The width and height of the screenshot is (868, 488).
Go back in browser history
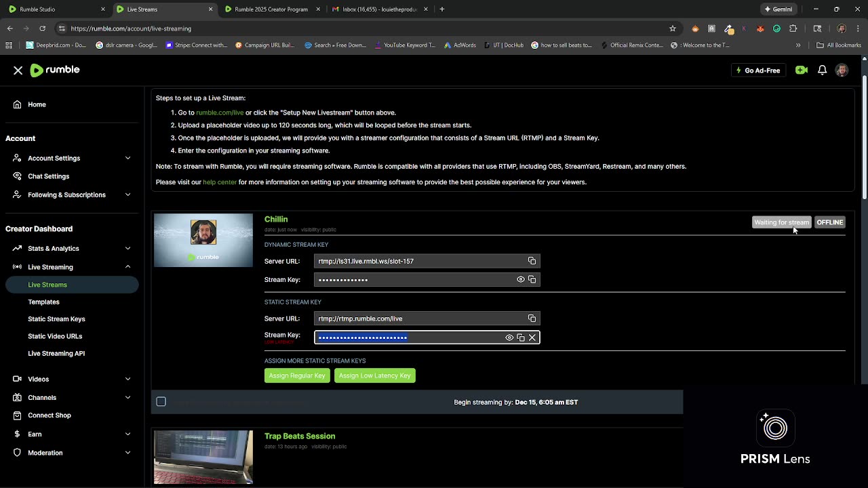tap(9, 28)
